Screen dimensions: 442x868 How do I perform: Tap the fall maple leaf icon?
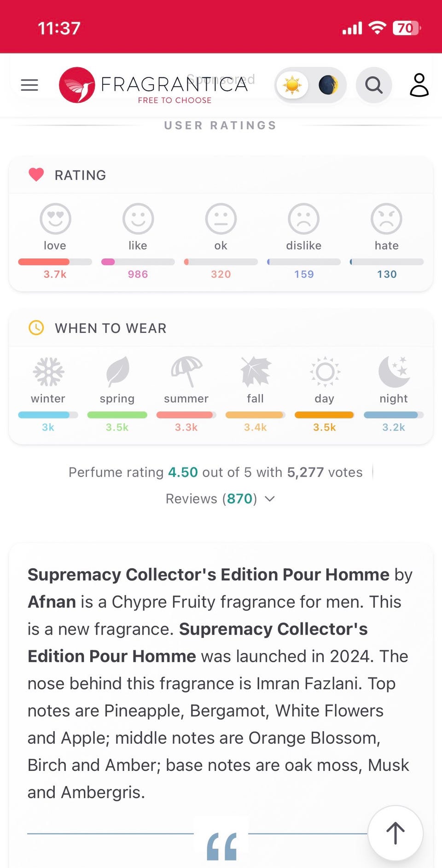pyautogui.click(x=256, y=372)
